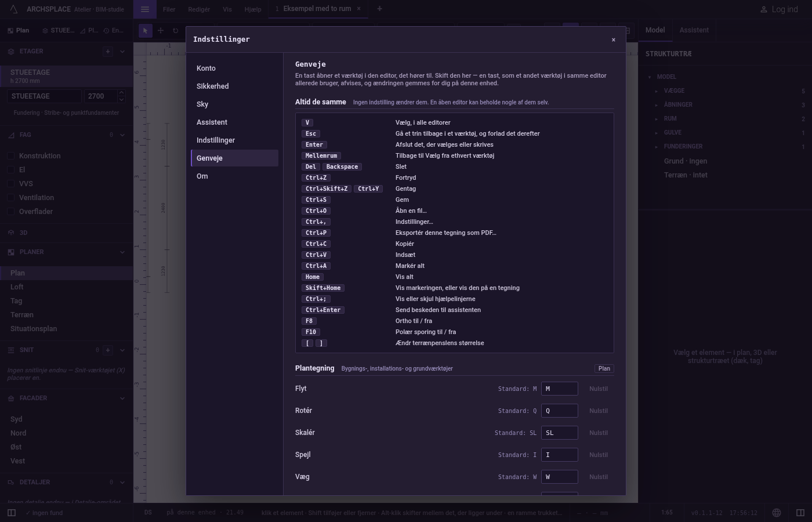Expand the Rum tree node
This screenshot has width=812, height=522.
pos(657,119)
